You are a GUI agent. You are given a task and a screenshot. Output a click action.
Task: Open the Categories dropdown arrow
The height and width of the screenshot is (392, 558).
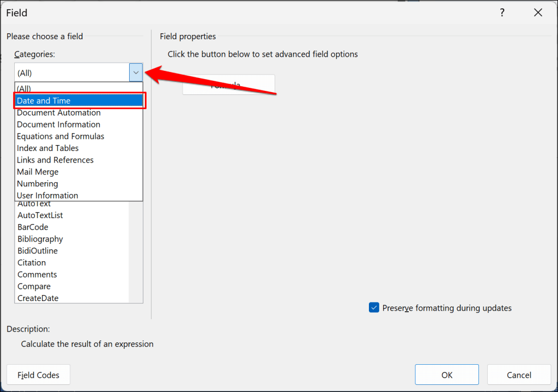click(136, 73)
